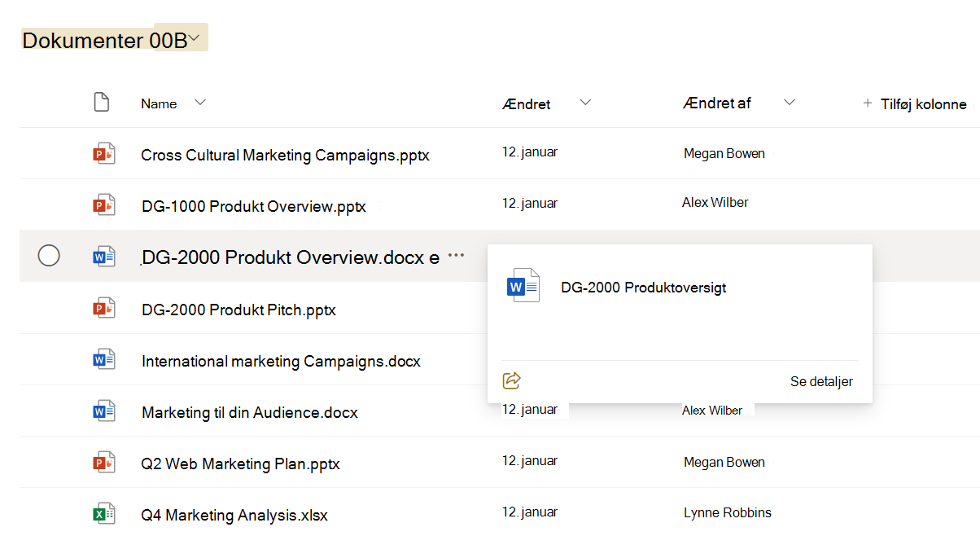Click the share icon in the hover card
980x536 pixels.
(512, 380)
